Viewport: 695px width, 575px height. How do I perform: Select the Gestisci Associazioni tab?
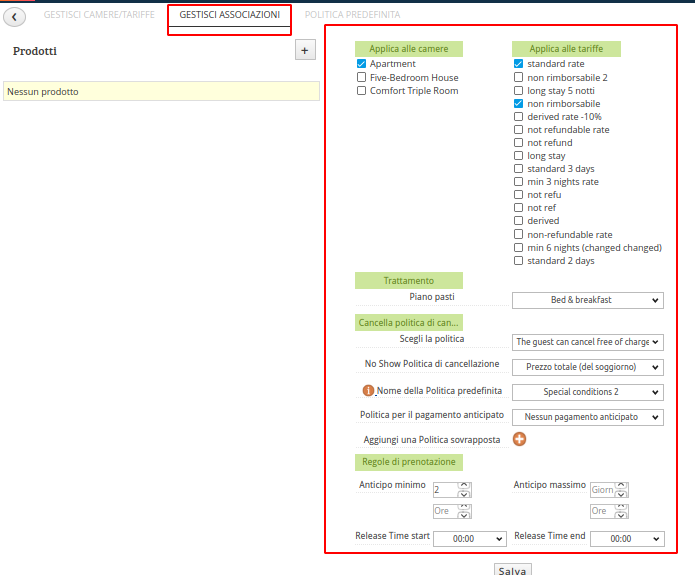click(230, 15)
